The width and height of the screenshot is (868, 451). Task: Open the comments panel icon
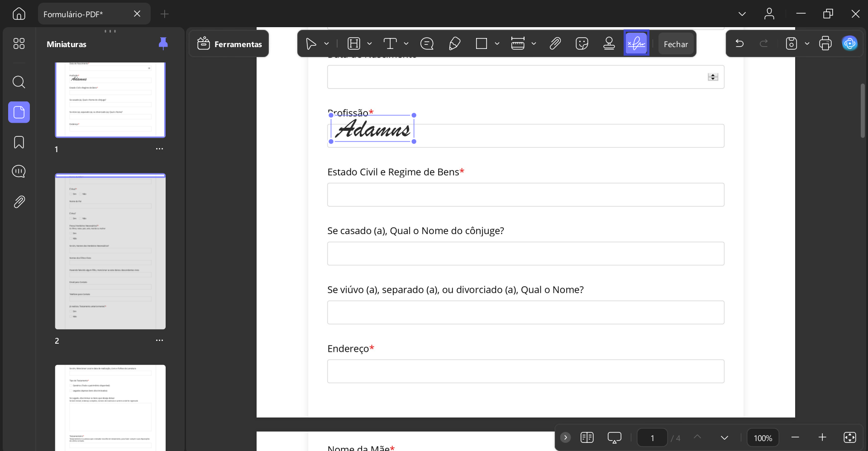click(19, 172)
